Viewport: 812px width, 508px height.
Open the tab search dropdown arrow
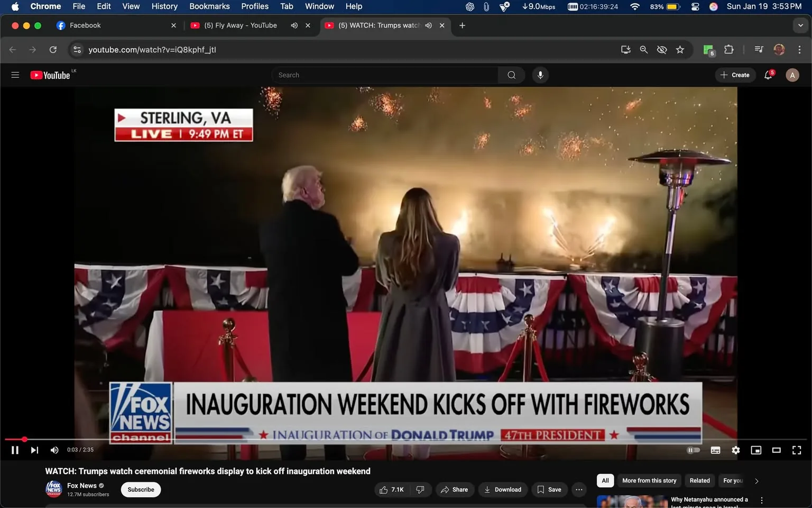(x=801, y=25)
